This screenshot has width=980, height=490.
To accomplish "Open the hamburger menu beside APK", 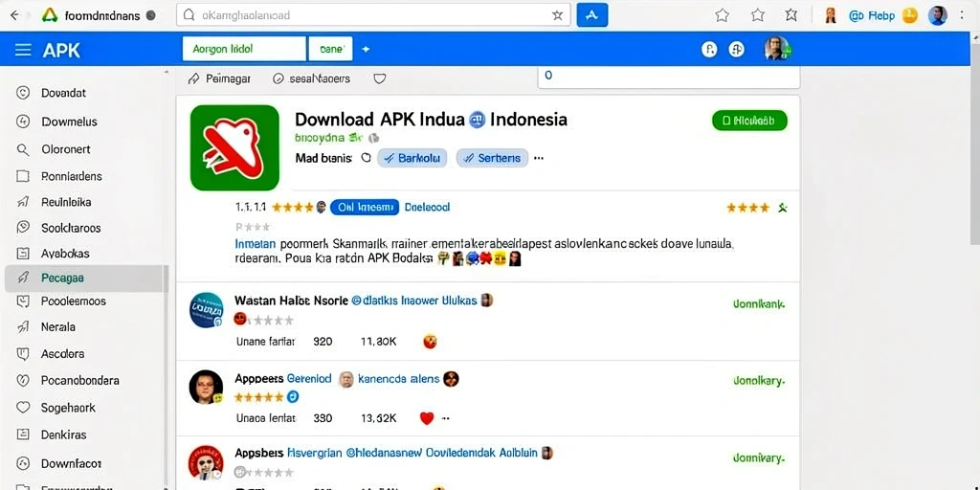I will coord(23,50).
